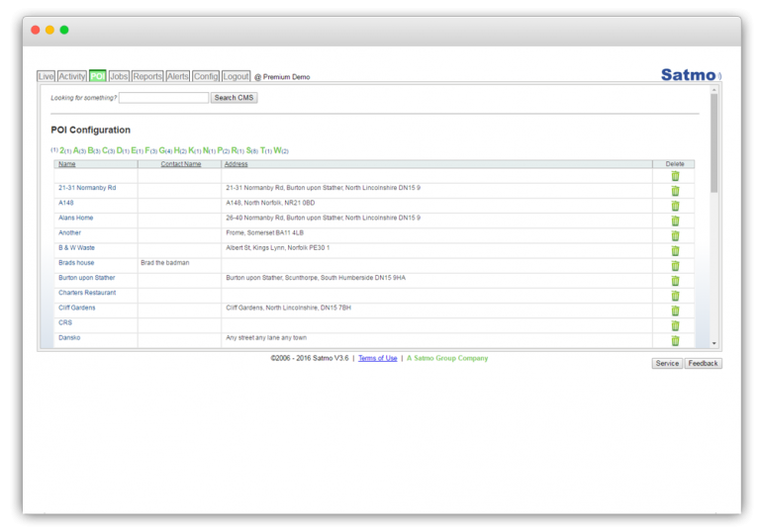Open the Burton upon Stather POI
The image size is (760, 532).
87,278
